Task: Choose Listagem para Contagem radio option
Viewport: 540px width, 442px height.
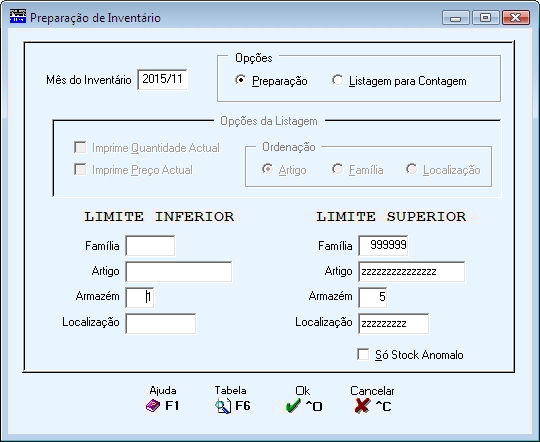Action: point(338,80)
